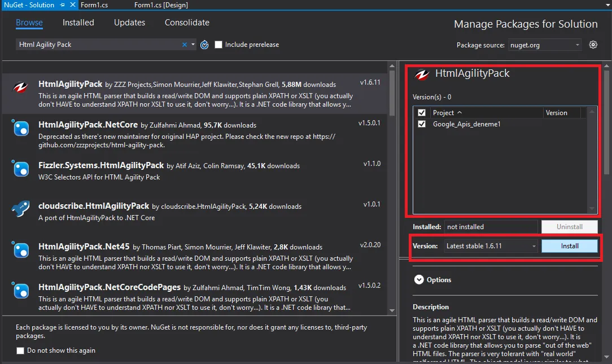Open the Form1.cs [Design] tab

(x=161, y=5)
